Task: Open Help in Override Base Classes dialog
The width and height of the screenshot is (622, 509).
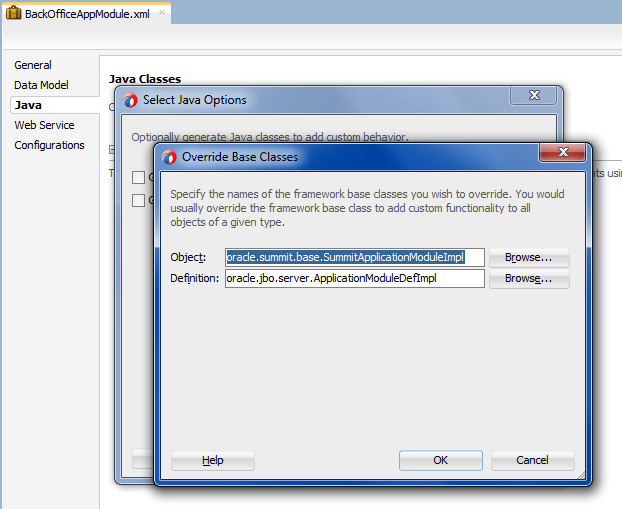Action: click(x=213, y=460)
